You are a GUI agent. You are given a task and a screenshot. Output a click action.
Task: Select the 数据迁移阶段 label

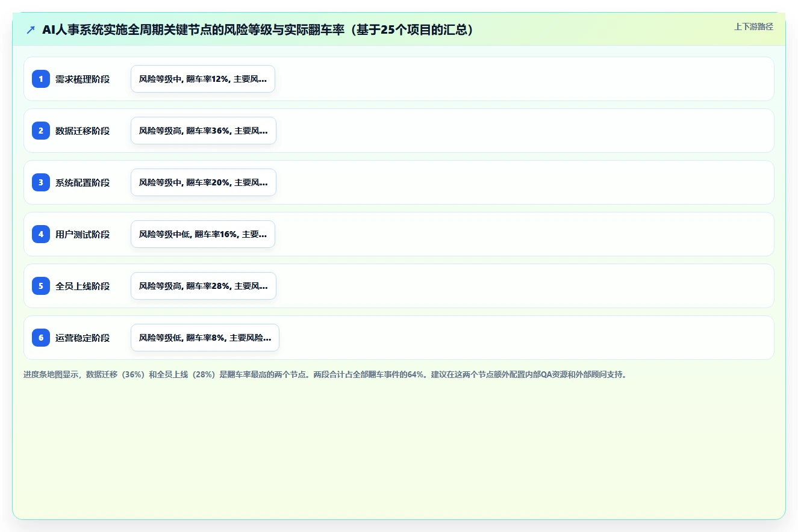point(83,131)
